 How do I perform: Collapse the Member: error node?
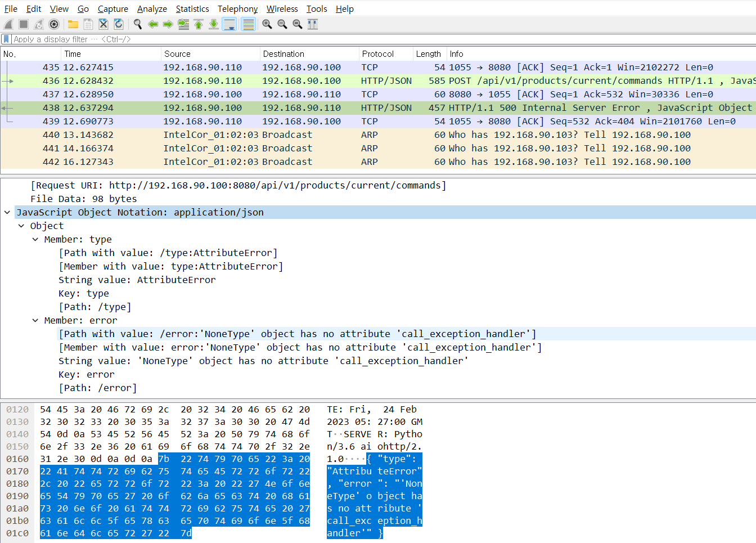pos(35,321)
